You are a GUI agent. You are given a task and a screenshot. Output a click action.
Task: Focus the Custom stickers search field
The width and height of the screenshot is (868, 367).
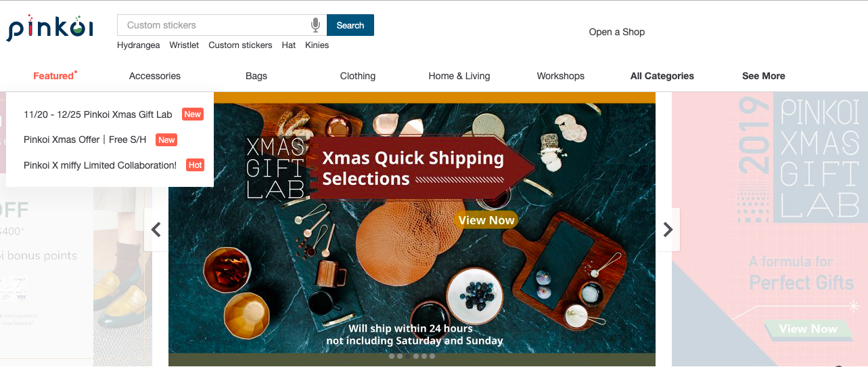(x=213, y=25)
